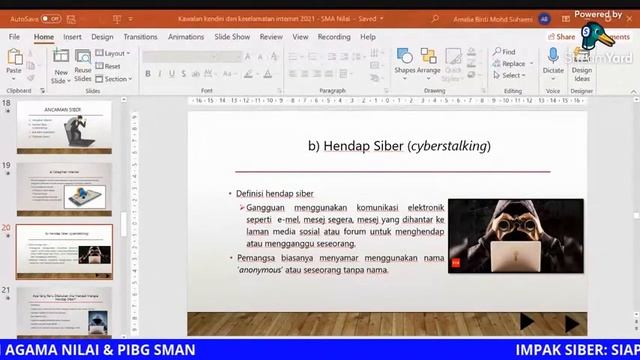Open Reuse Slides

(83, 65)
